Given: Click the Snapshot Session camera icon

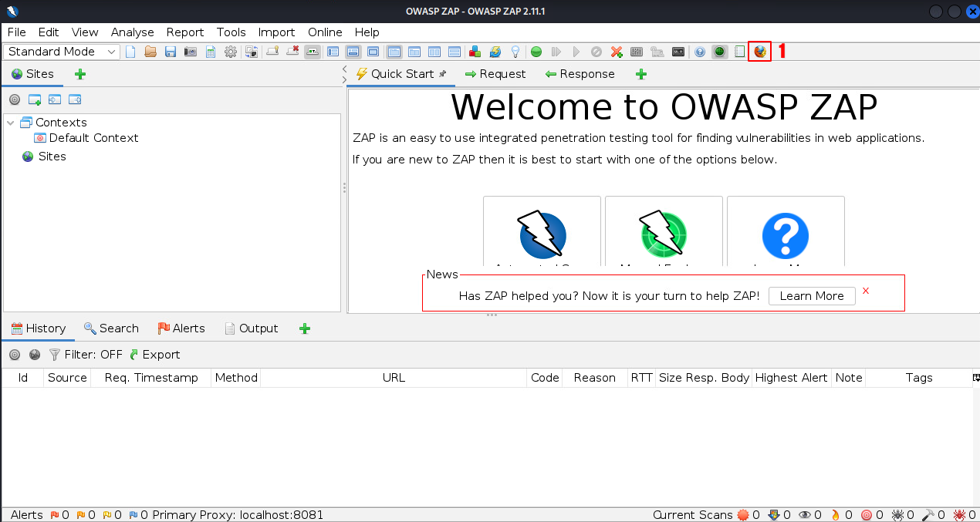Looking at the screenshot, I should (x=191, y=52).
